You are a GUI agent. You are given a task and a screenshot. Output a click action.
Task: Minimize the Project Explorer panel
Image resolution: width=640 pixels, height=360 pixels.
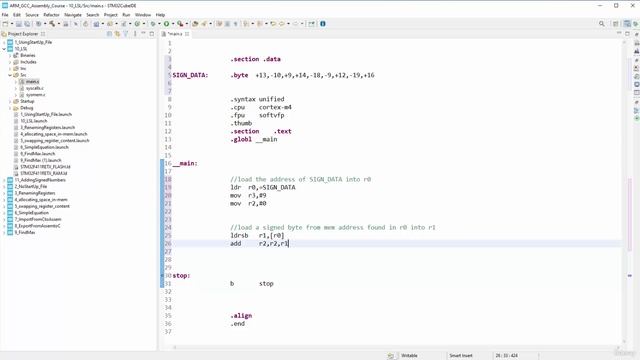(x=143, y=33)
